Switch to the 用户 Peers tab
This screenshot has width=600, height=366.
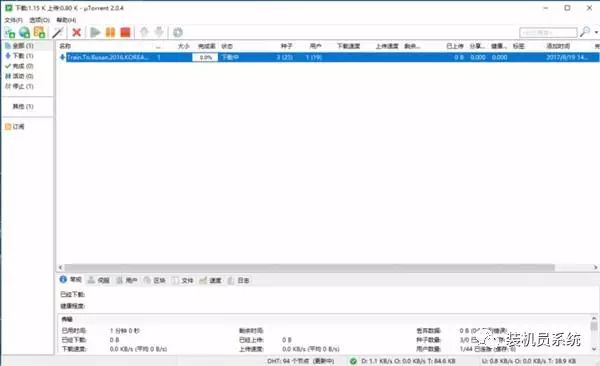127,280
